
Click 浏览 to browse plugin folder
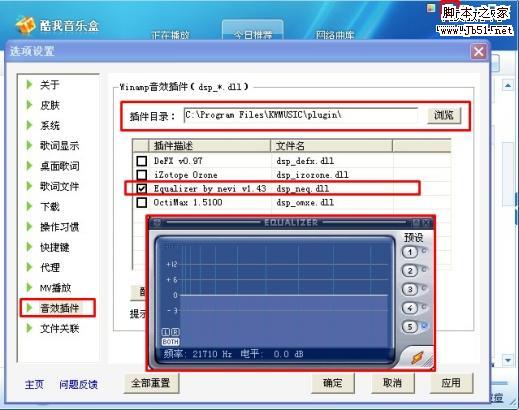444,115
